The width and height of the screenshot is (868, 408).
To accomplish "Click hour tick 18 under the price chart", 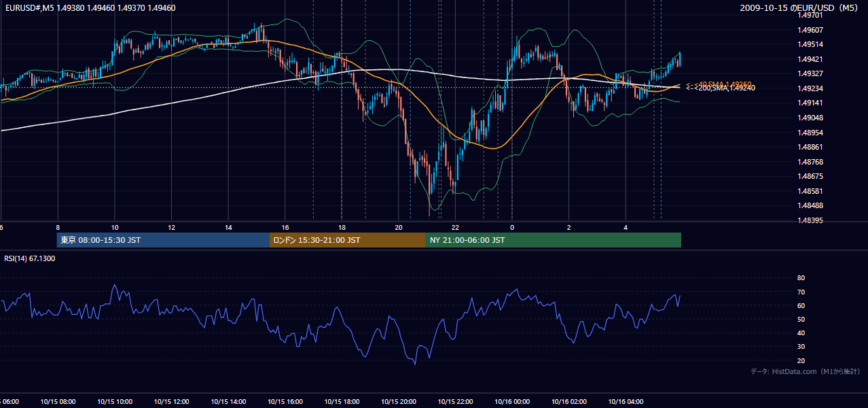I will 342,228.
